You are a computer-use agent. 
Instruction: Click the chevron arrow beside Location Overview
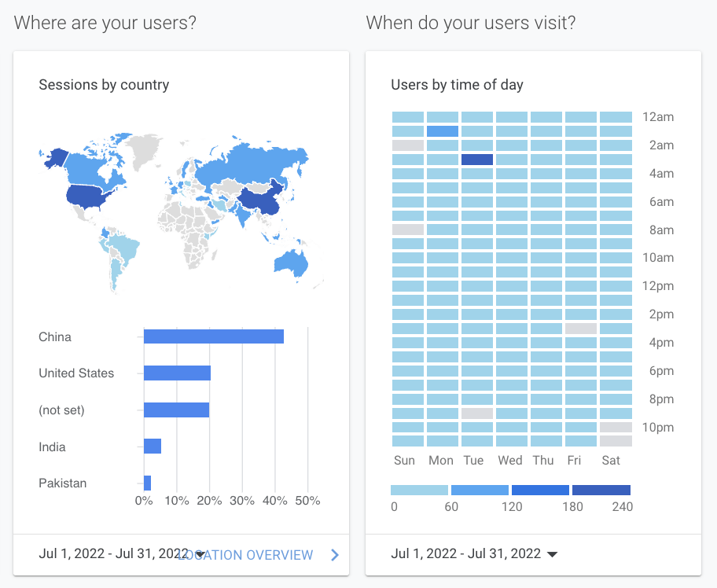335,555
